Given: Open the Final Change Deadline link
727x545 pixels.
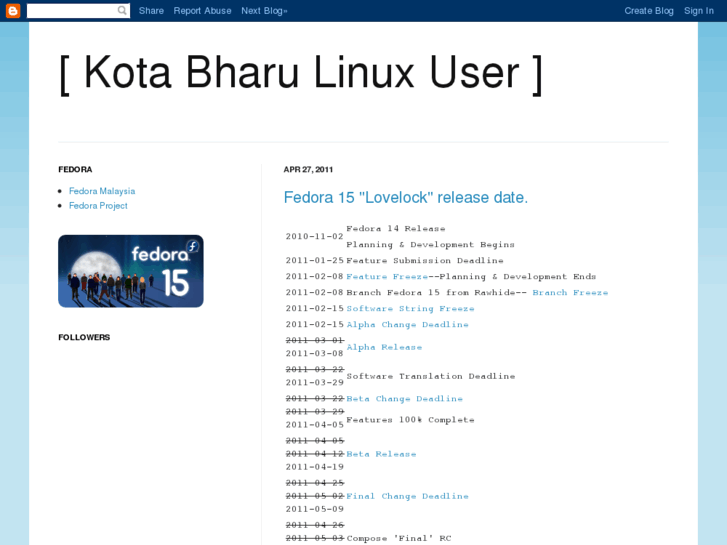Looking at the screenshot, I should (x=408, y=496).
